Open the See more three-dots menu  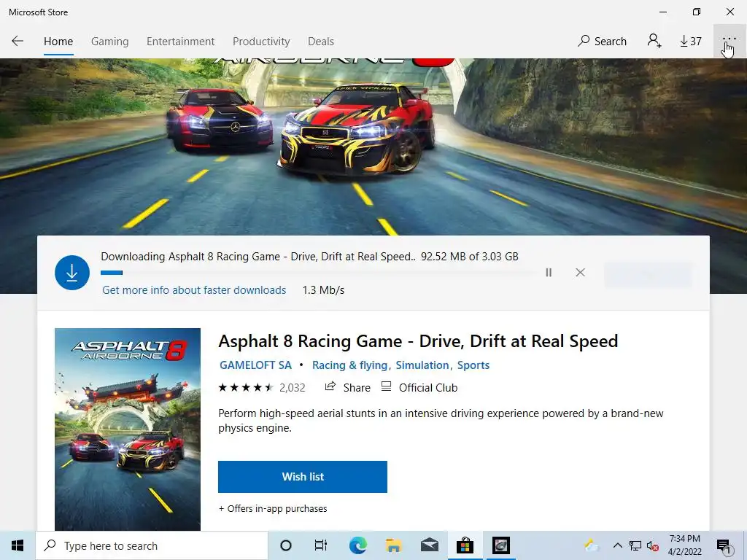point(729,41)
